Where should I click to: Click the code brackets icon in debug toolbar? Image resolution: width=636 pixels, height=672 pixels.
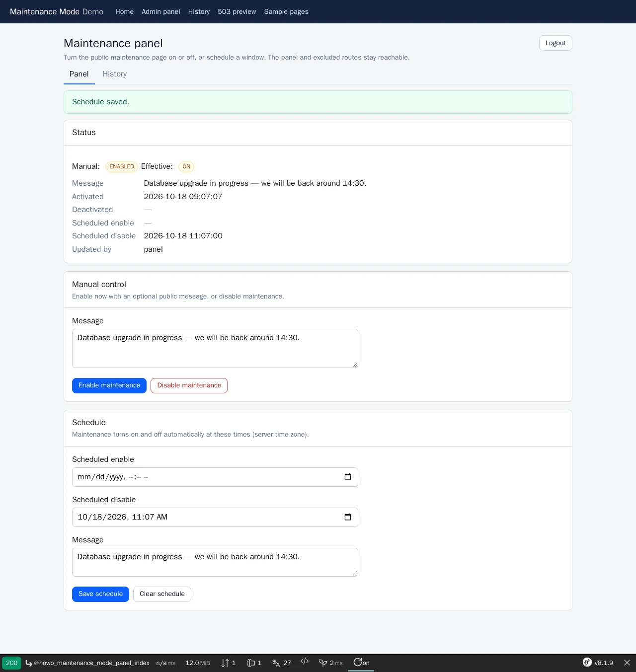click(305, 661)
